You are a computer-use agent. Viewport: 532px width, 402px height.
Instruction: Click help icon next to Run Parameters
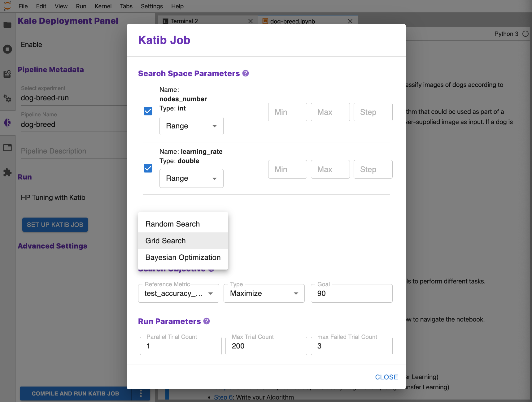point(207,321)
